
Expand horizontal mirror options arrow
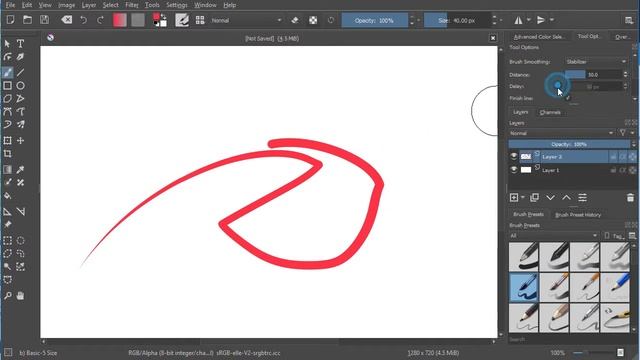pos(529,20)
